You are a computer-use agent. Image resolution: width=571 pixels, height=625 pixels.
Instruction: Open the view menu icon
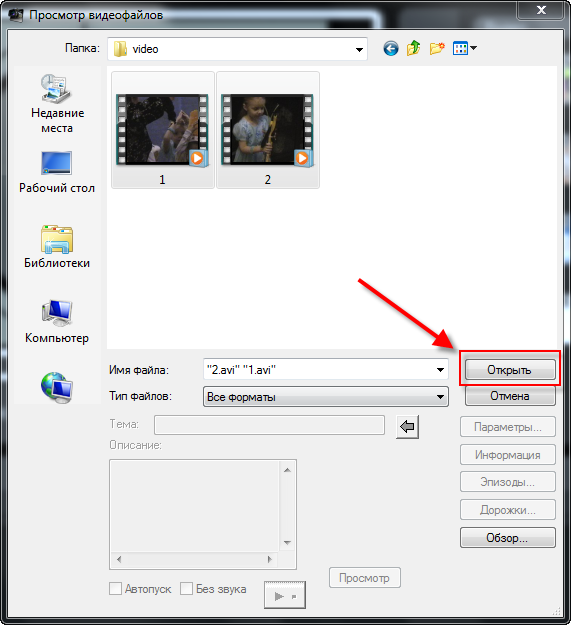click(x=465, y=49)
